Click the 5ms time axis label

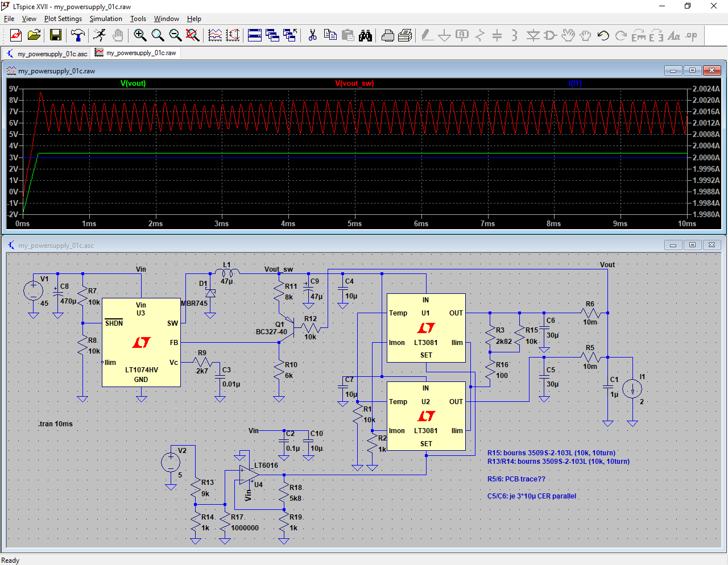click(x=354, y=224)
